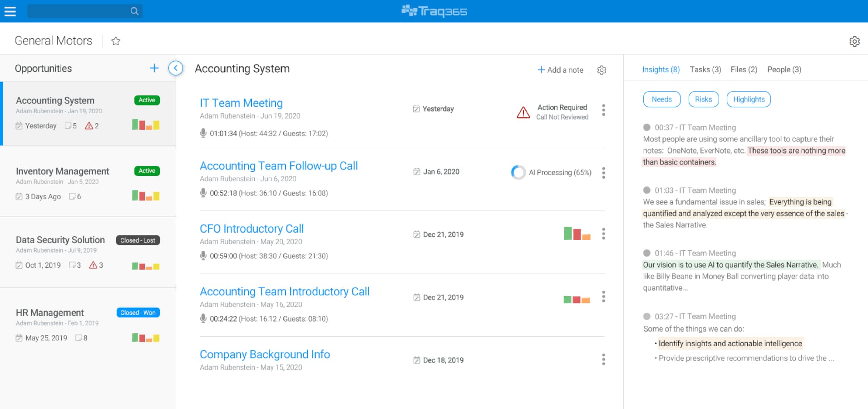Viewport: 868px width, 409px height.
Task: Open the page settings gear at top right
Action: coord(854,41)
